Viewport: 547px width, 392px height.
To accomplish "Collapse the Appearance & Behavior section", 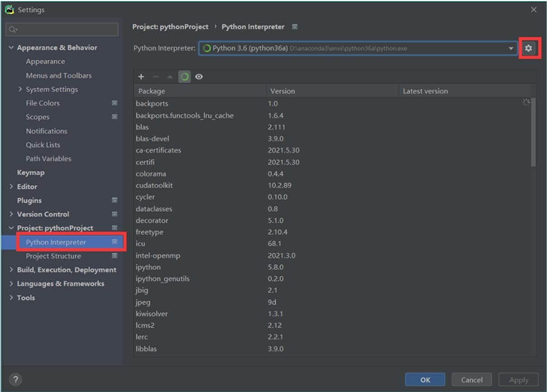I will [x=11, y=48].
